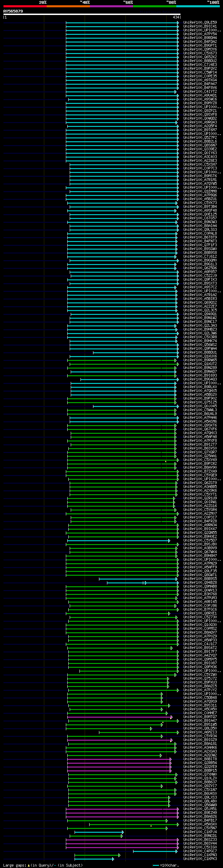Select hit UniRef100_Q1KUX6
Screen dimensions: 223x868
[x=200, y=356]
